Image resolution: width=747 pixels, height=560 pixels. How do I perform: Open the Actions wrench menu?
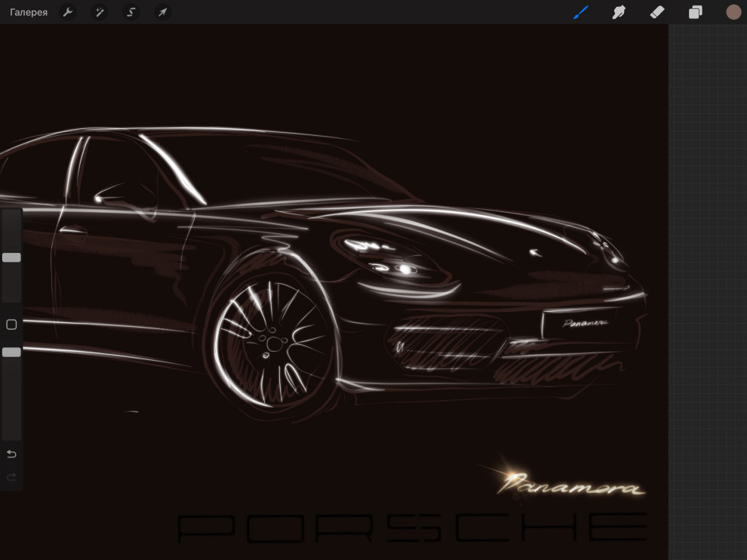[x=67, y=12]
